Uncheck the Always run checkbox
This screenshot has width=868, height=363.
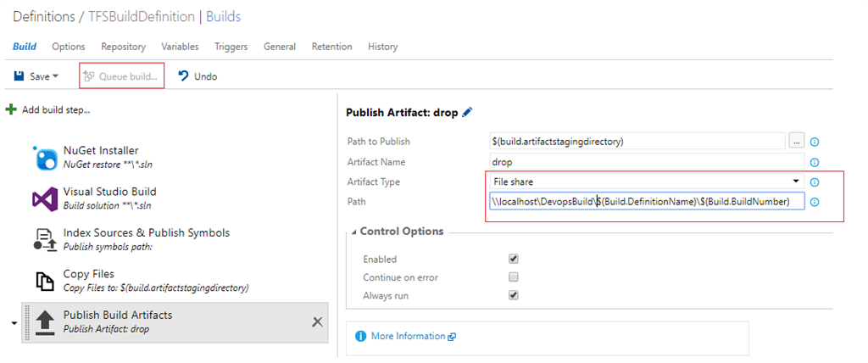pos(513,295)
